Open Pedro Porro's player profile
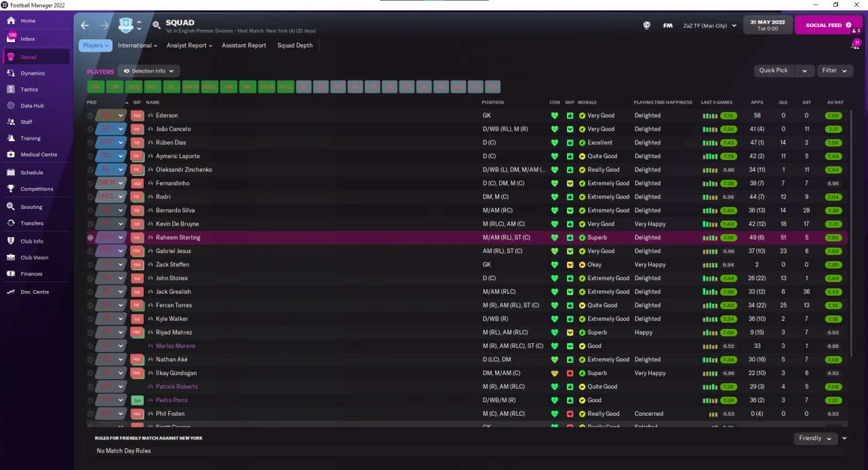 pyautogui.click(x=172, y=400)
